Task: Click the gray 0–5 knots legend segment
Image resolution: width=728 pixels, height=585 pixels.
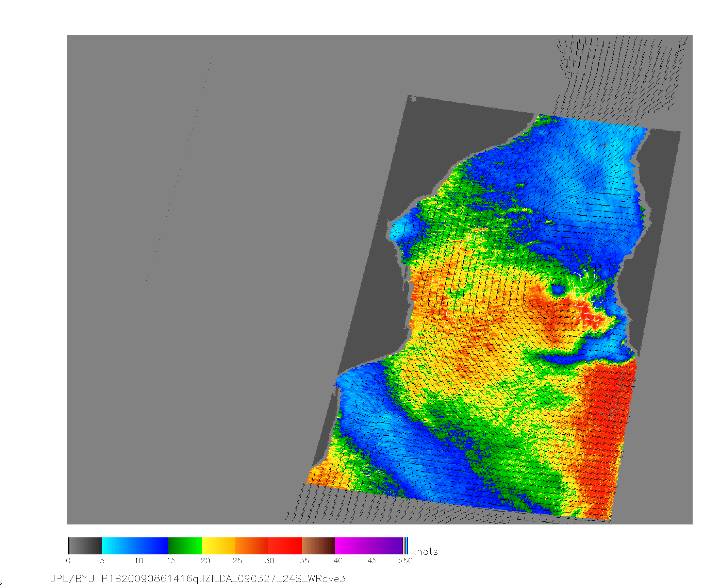Action: coord(85,546)
